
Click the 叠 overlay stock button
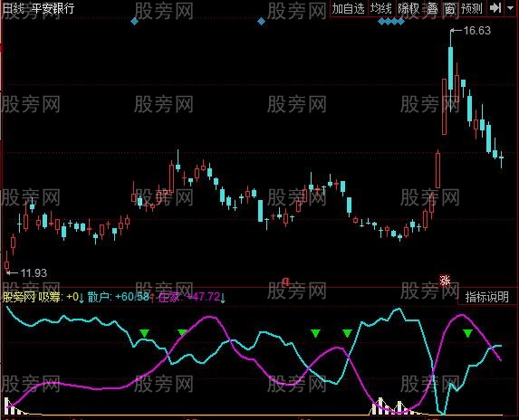[432, 8]
